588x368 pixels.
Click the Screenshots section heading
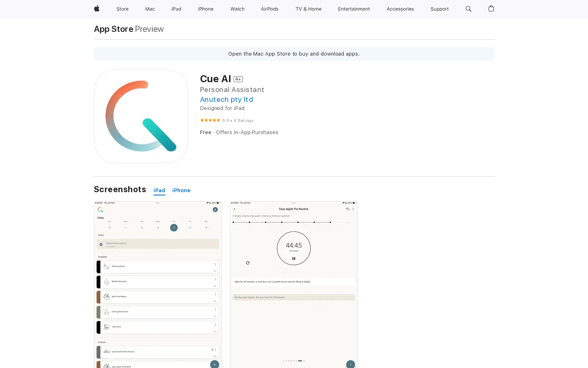(120, 189)
